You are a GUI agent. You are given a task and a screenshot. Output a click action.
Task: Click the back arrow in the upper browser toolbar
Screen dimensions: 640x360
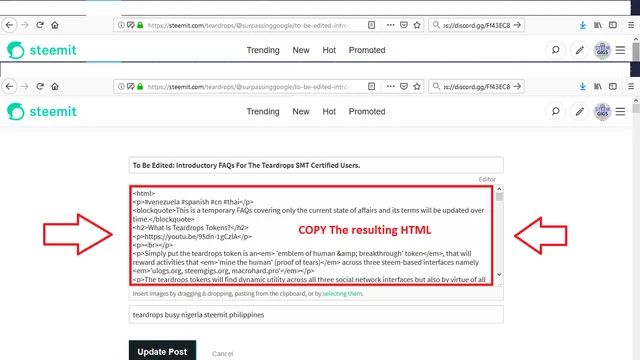9,25
